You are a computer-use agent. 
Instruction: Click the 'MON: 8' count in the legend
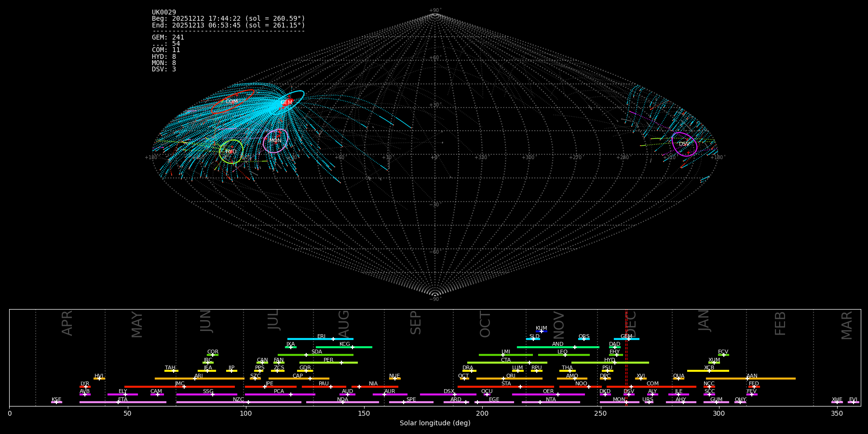(164, 63)
